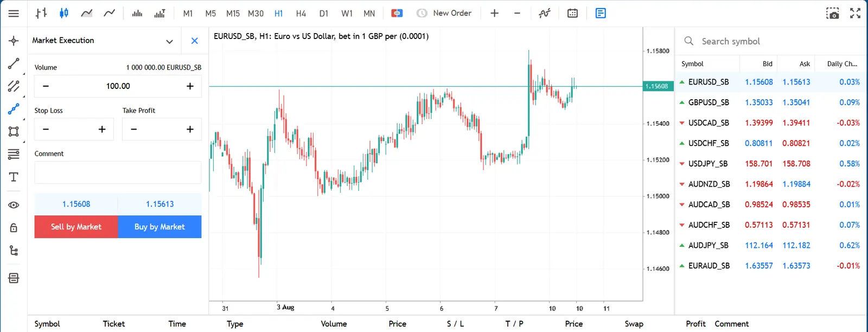The height and width of the screenshot is (332, 868).
Task: Toggle drawn objects visibility eye icon
Action: [x=14, y=205]
